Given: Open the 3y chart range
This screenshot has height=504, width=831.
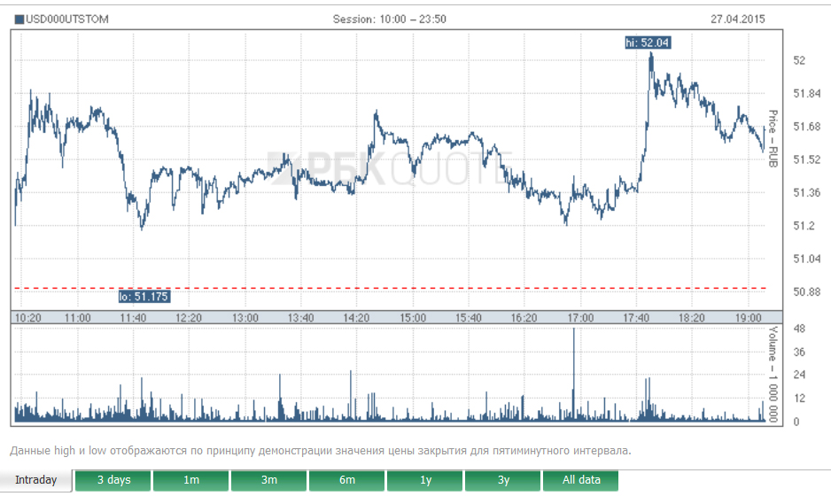Looking at the screenshot, I should pos(503,480).
